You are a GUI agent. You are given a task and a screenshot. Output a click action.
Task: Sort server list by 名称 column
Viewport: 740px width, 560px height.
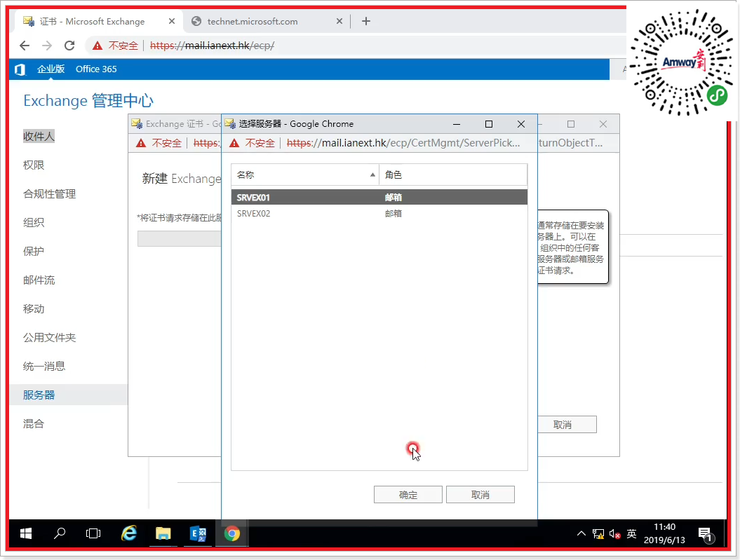click(305, 175)
